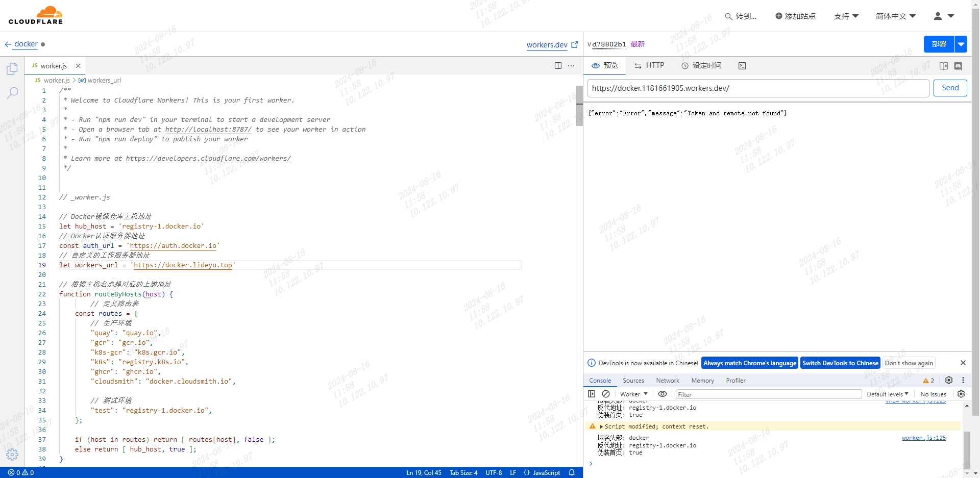
Task: Close the DevTools language notification
Action: (x=963, y=363)
